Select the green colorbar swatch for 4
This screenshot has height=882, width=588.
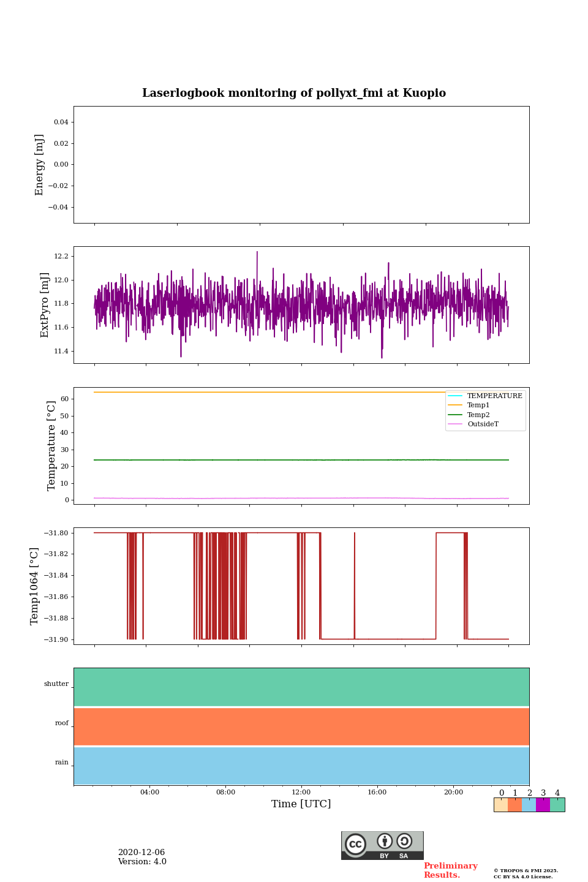point(557,805)
